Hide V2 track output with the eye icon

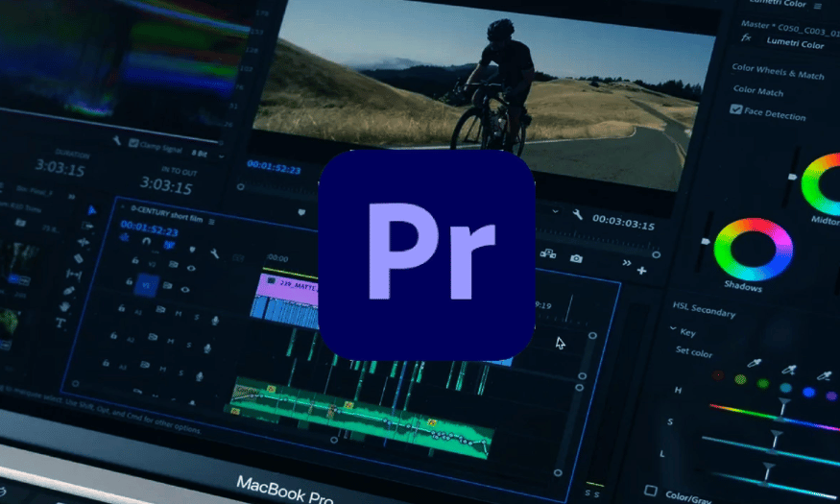(x=191, y=268)
